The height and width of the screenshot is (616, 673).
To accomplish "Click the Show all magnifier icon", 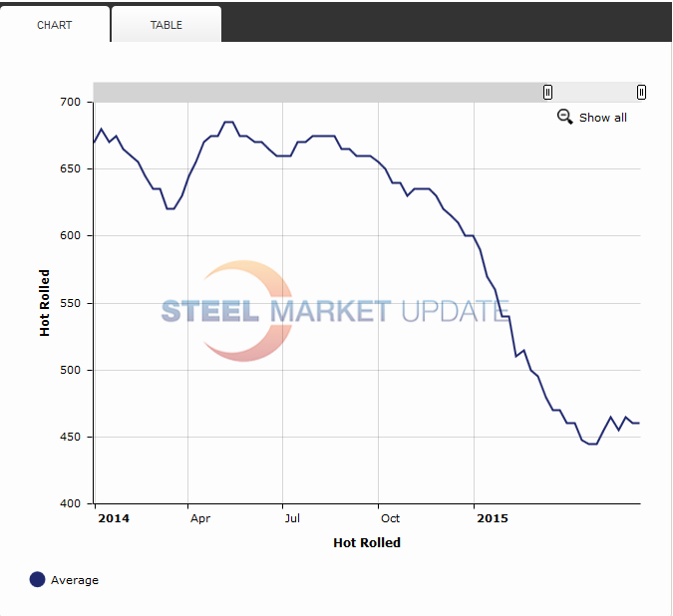I will click(x=564, y=117).
